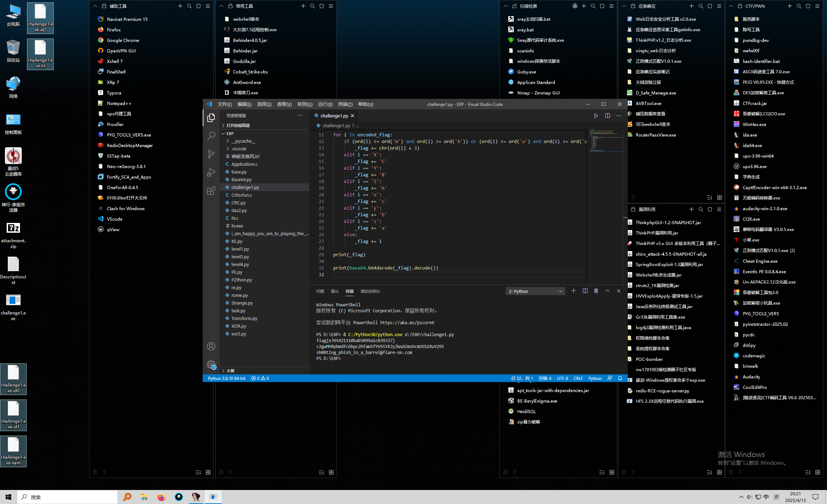Image resolution: width=827 pixels, height=504 pixels.
Task: Open Source Control view in activity bar
Action: [211, 154]
